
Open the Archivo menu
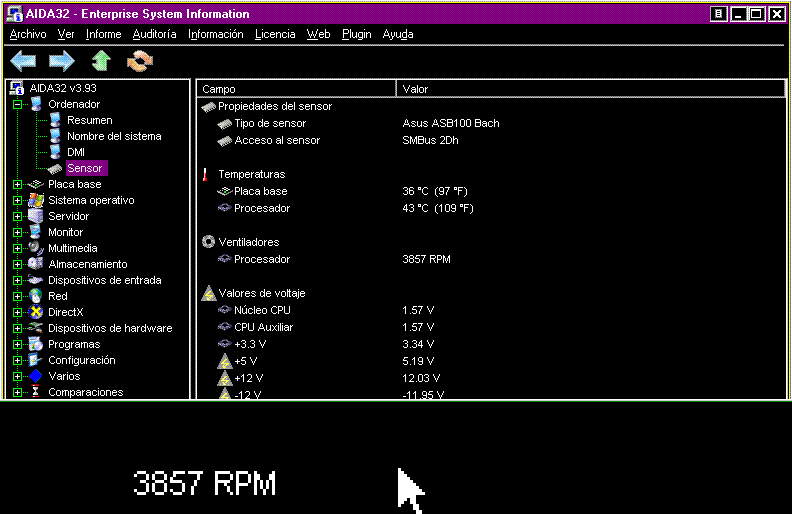[x=27, y=34]
